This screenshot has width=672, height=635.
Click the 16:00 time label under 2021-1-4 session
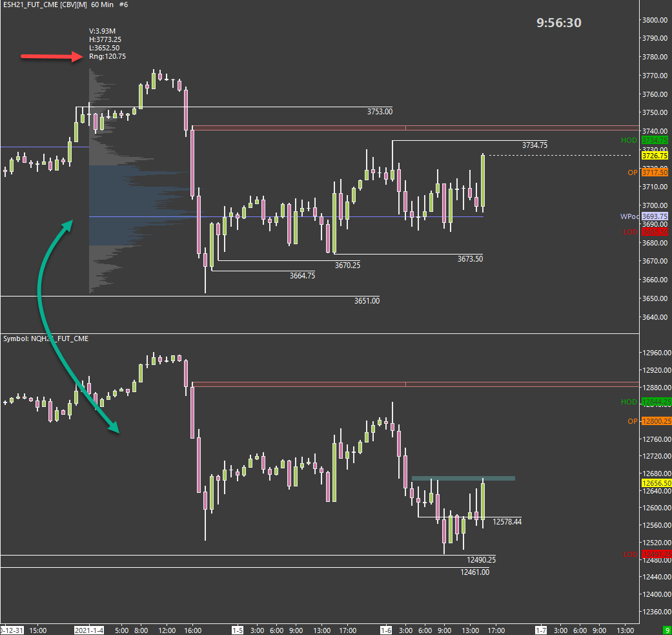192,630
